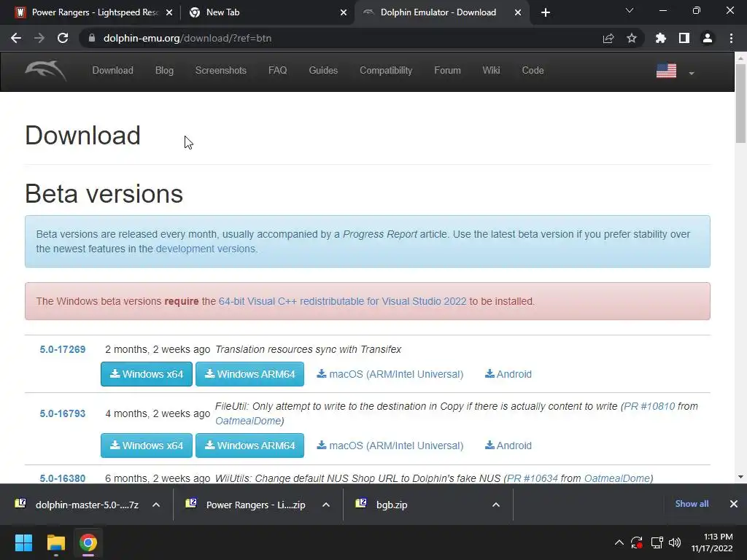The height and width of the screenshot is (560, 747).
Task: Show all downloads
Action: pyautogui.click(x=692, y=504)
